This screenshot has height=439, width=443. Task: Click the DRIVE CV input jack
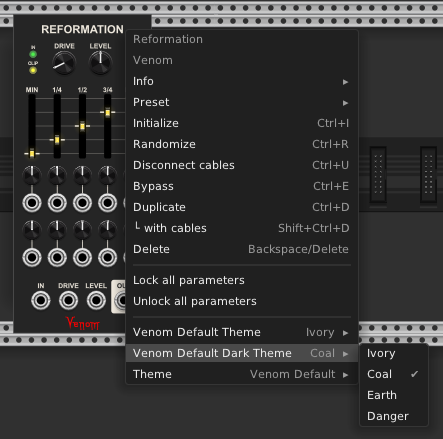68,300
